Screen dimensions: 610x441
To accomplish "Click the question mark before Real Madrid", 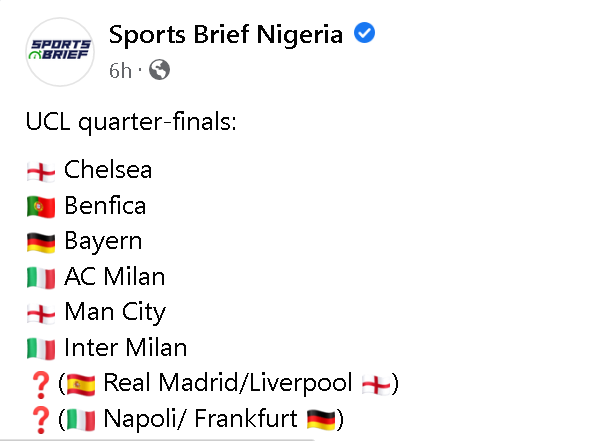I will point(40,384).
